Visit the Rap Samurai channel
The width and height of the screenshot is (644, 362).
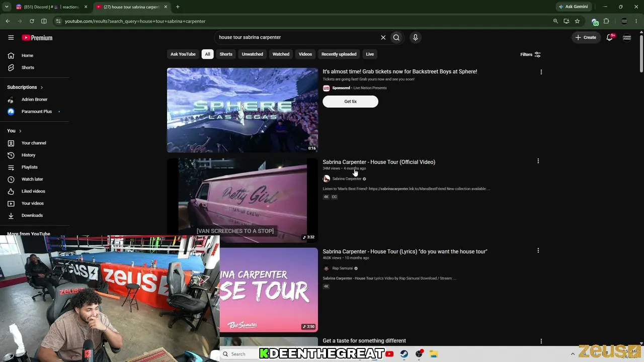pos(342,268)
